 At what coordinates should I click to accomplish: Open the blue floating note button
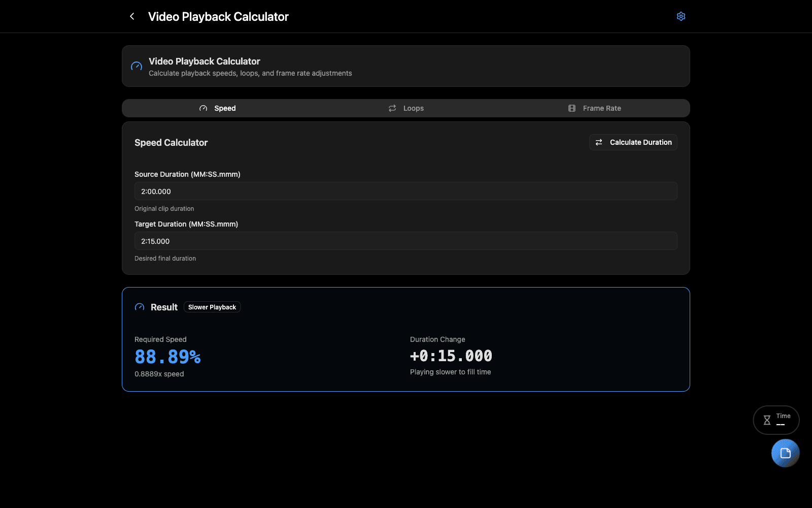click(785, 453)
